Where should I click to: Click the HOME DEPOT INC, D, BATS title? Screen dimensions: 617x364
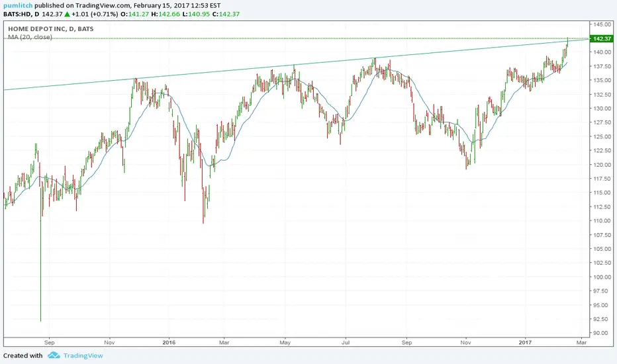point(51,28)
